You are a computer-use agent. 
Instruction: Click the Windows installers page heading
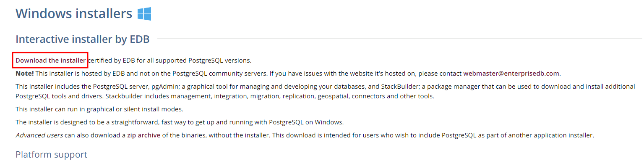coord(74,13)
